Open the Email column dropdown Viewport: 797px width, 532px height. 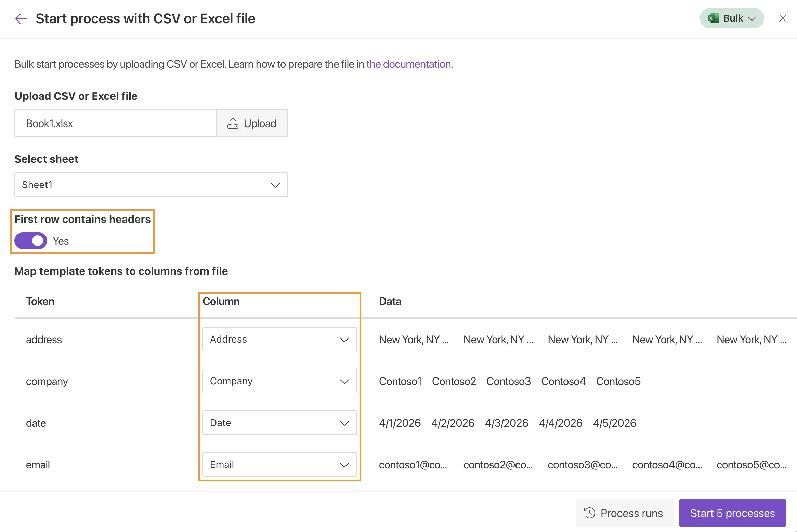pyautogui.click(x=279, y=464)
